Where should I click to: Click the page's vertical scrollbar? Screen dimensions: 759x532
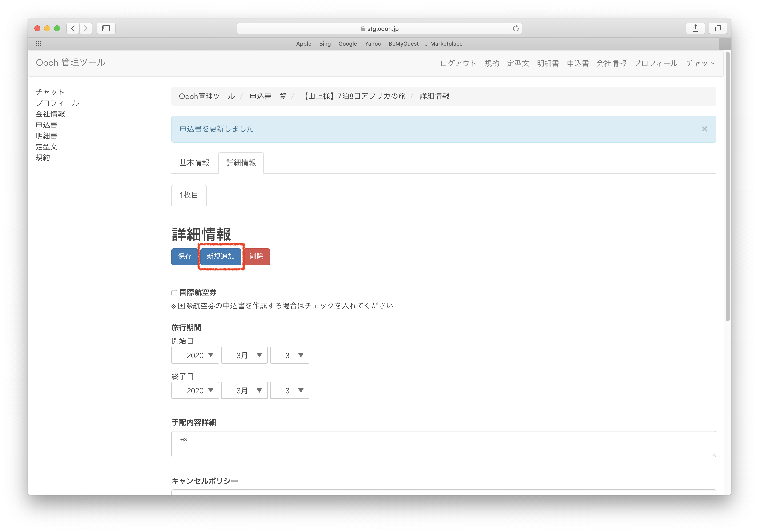[727, 186]
